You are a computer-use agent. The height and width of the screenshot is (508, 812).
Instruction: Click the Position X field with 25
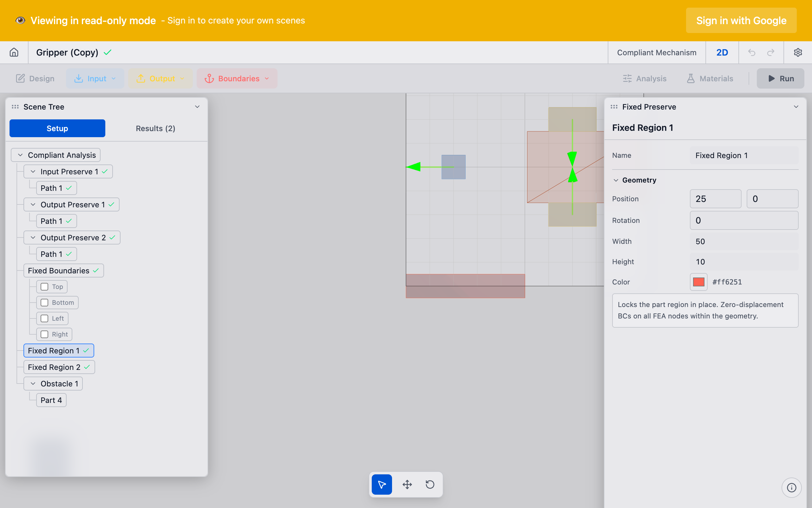715,198
